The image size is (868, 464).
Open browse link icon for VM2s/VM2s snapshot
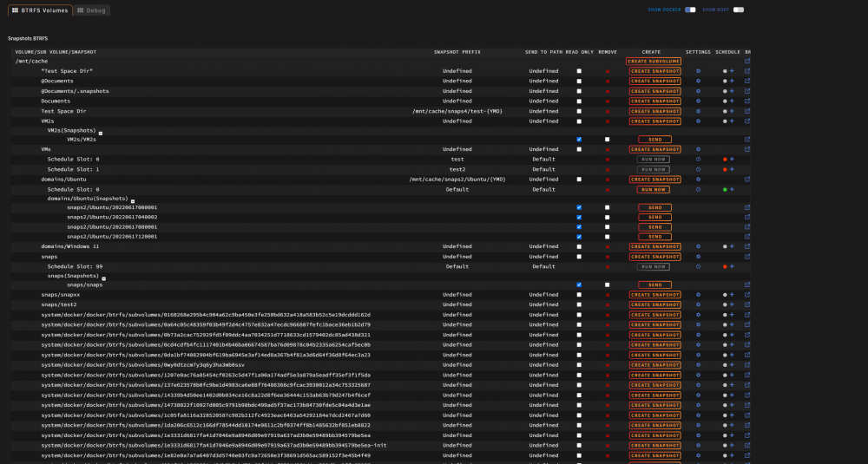click(x=747, y=140)
